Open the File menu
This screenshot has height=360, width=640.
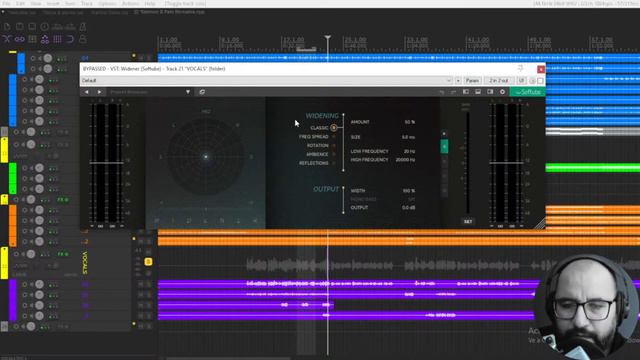[7, 4]
